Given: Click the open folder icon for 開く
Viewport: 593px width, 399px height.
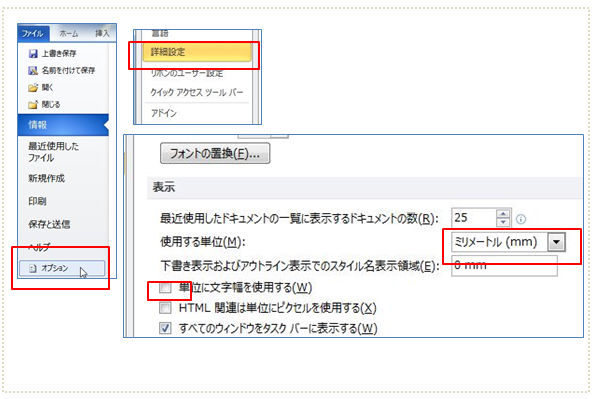Looking at the screenshot, I should pyautogui.click(x=33, y=88).
